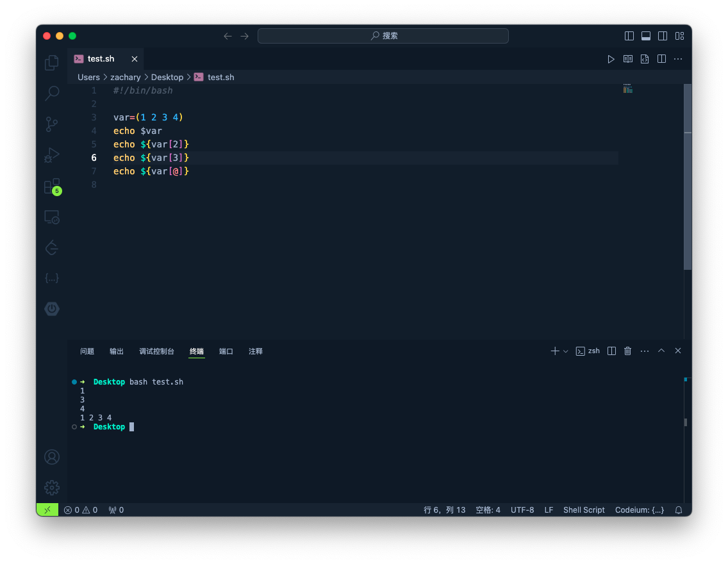728x564 pixels.
Task: Toggle bottom panel visibility
Action: (x=646, y=36)
